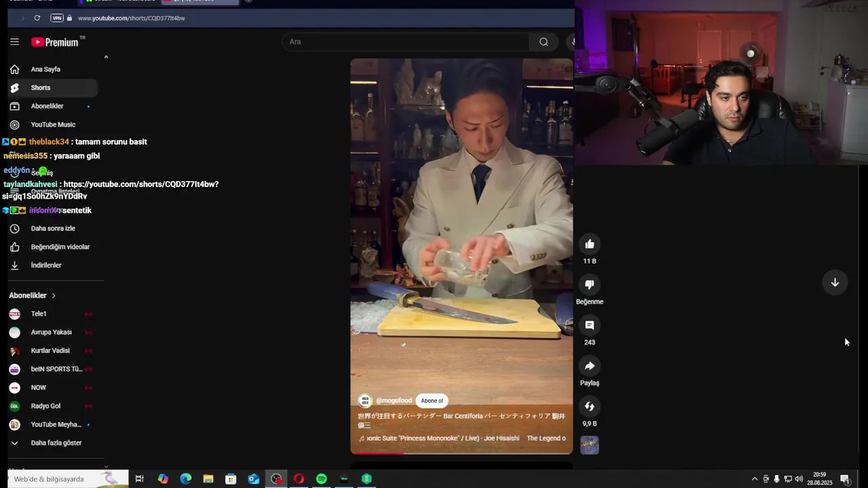Expand the Abonelikler section header chevron
This screenshot has width=868, height=488.
pyautogui.click(x=54, y=296)
